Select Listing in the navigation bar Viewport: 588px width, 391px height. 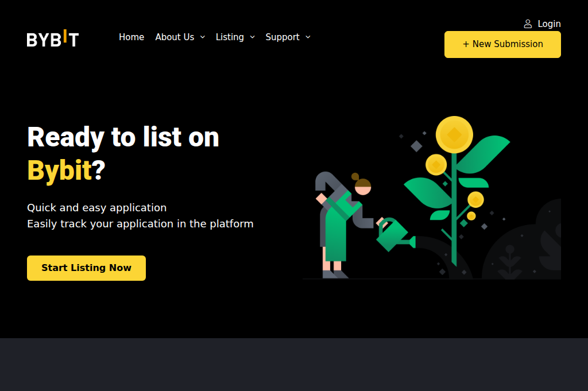coord(230,37)
